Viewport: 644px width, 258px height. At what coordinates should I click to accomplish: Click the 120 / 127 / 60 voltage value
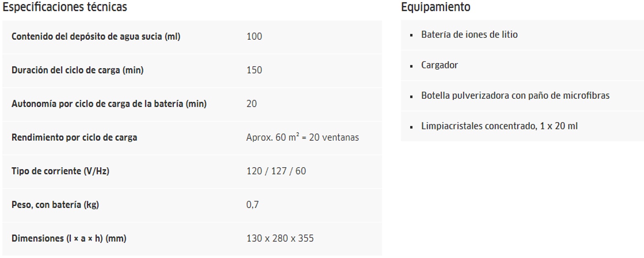[x=276, y=171]
